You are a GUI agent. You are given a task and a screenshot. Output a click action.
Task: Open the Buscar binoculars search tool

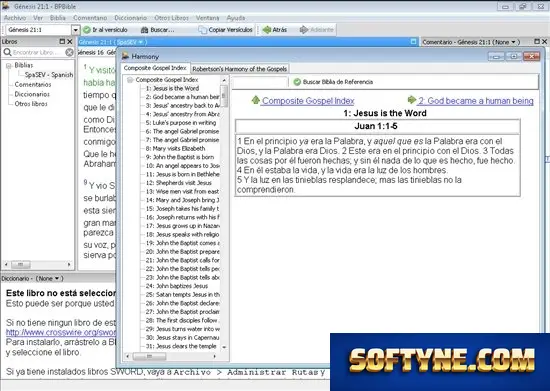(144, 30)
